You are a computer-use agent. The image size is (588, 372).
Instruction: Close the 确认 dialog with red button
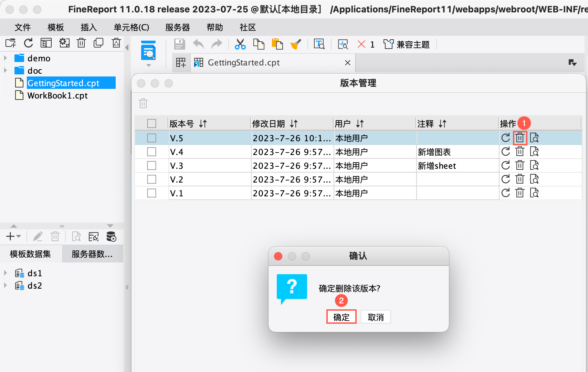coord(278,256)
